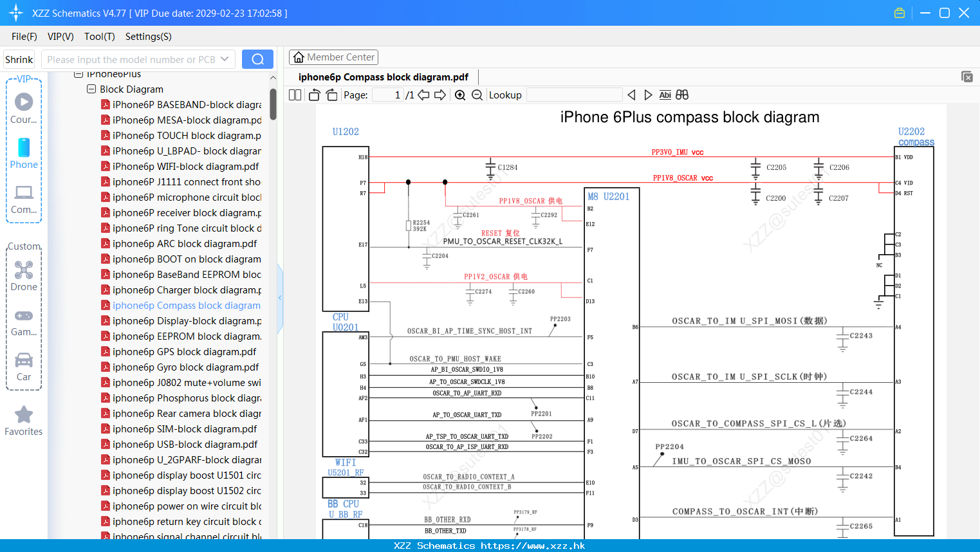Open iphone6p Charger block diagram file
Image resolution: width=980 pixels, height=552 pixels.
[x=187, y=290]
